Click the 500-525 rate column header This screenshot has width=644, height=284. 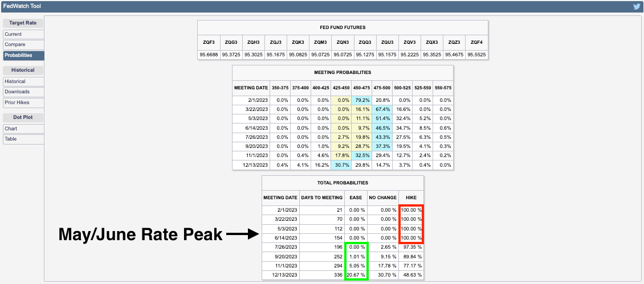click(x=402, y=88)
